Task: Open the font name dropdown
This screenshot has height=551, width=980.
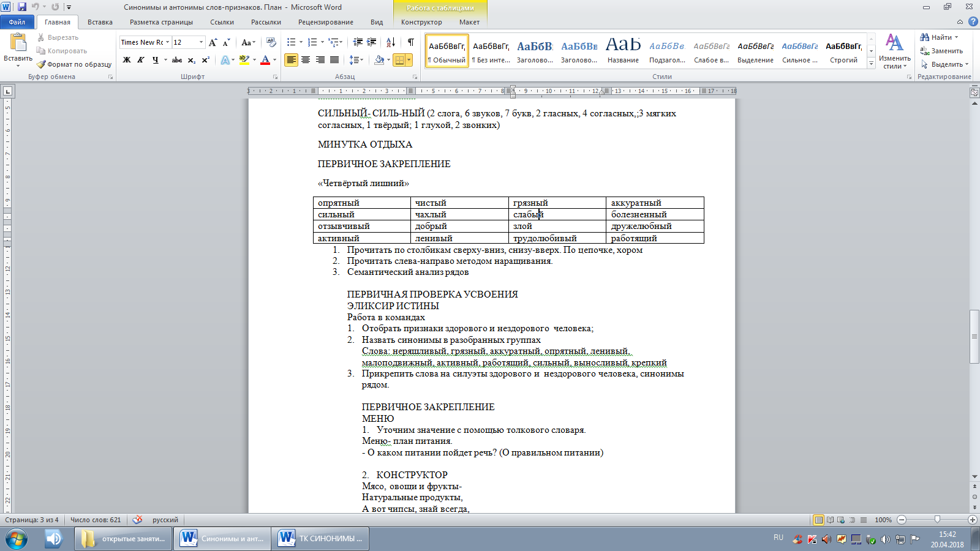Action: pyautogui.click(x=167, y=42)
